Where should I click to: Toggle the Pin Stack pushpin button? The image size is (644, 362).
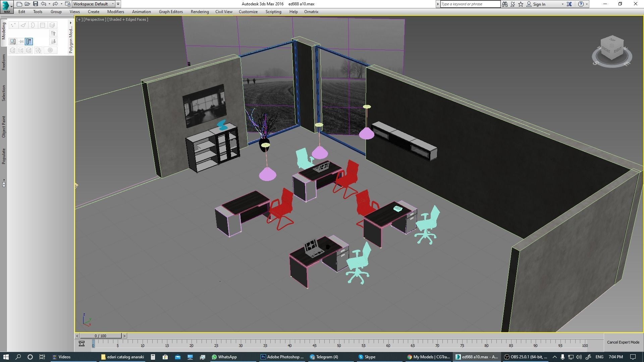[21, 42]
